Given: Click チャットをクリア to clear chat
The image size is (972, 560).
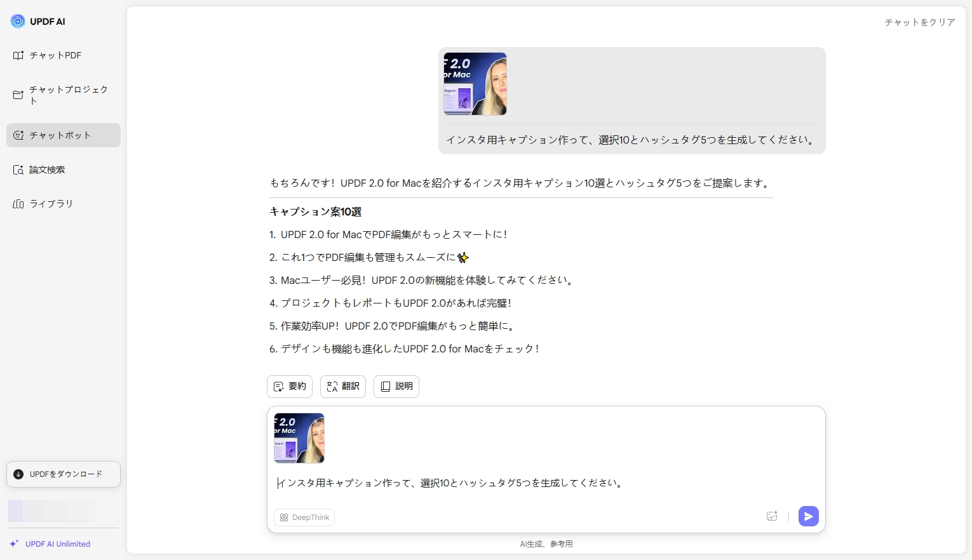Looking at the screenshot, I should tap(920, 22).
